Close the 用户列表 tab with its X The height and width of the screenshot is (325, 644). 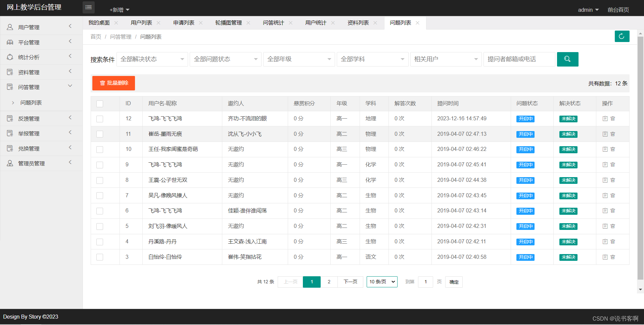point(158,23)
